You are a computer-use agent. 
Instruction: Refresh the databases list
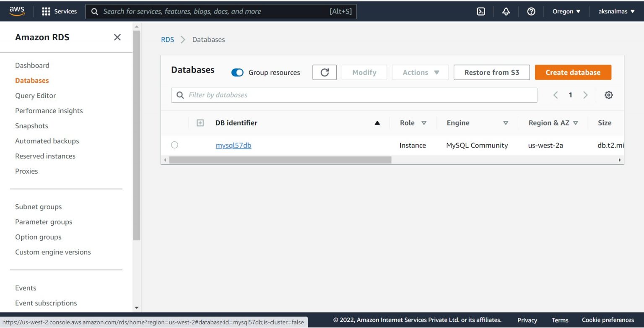324,72
